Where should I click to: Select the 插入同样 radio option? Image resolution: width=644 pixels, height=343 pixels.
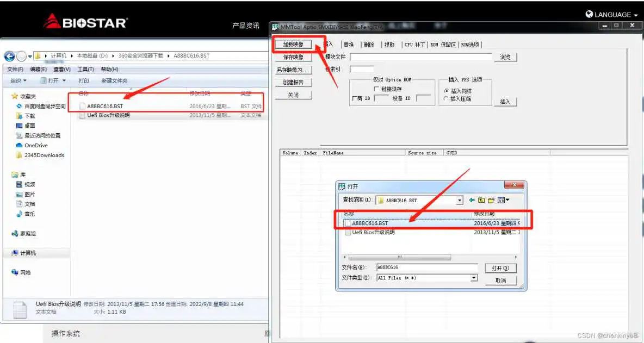coord(447,91)
